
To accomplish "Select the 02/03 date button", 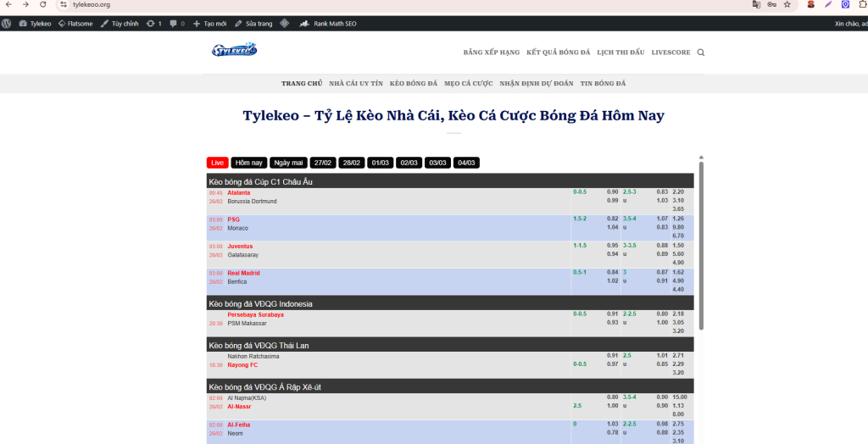I will point(409,163).
